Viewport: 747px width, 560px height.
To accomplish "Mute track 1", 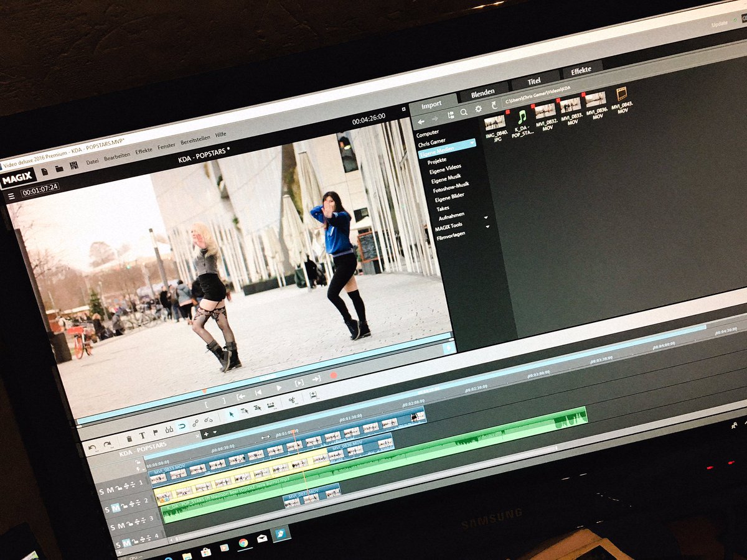I will (x=110, y=489).
